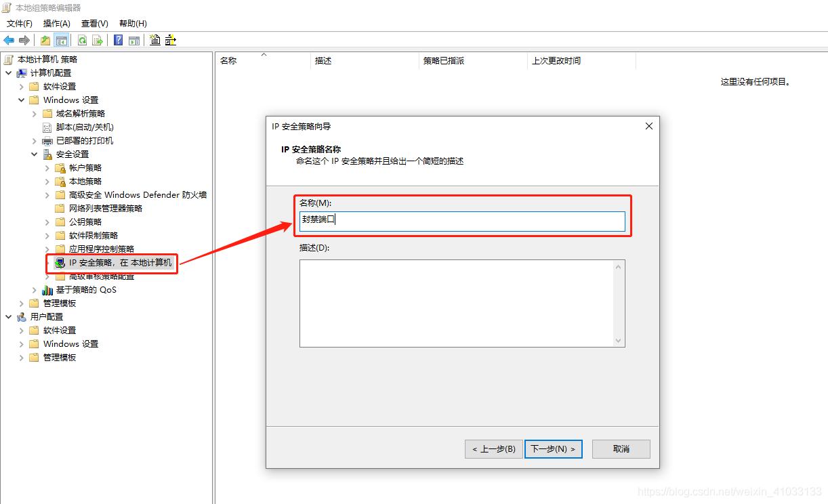The image size is (828, 504).
Task: Click the manage IP filter lists icon
Action: point(171,39)
